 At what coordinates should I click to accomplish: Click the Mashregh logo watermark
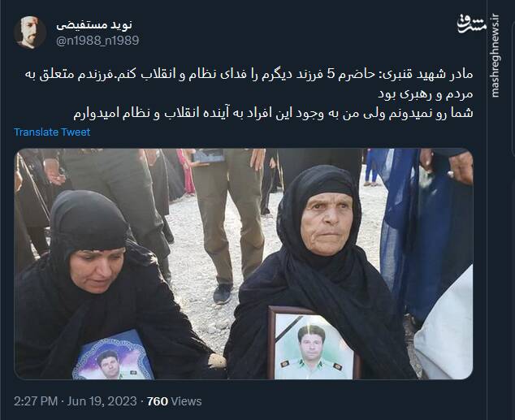(x=472, y=25)
